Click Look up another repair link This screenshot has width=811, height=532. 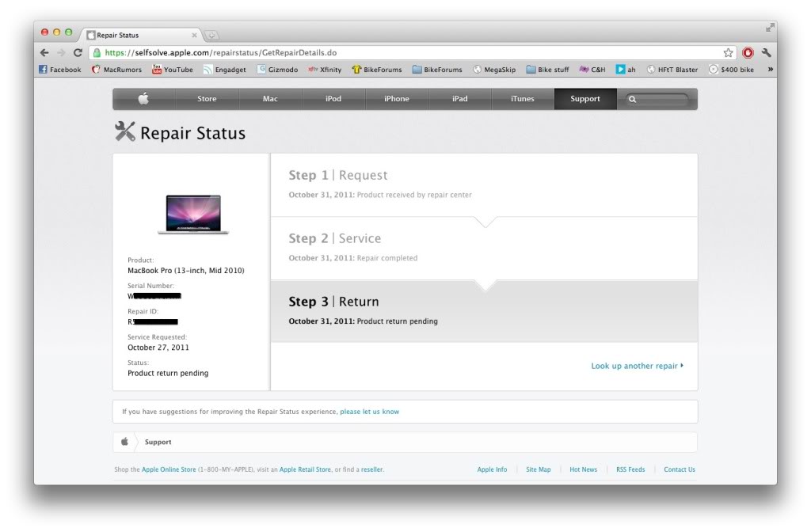[x=638, y=366]
